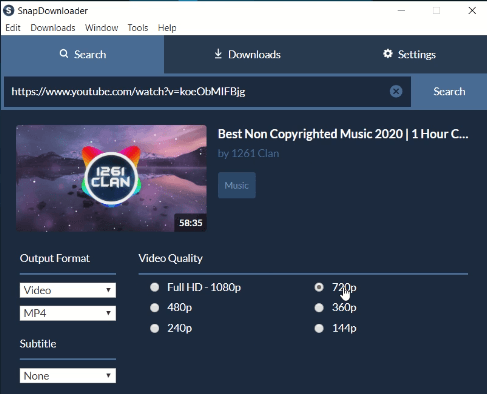The height and width of the screenshot is (394, 487).
Task: Open the Help menu
Action: [x=167, y=28]
